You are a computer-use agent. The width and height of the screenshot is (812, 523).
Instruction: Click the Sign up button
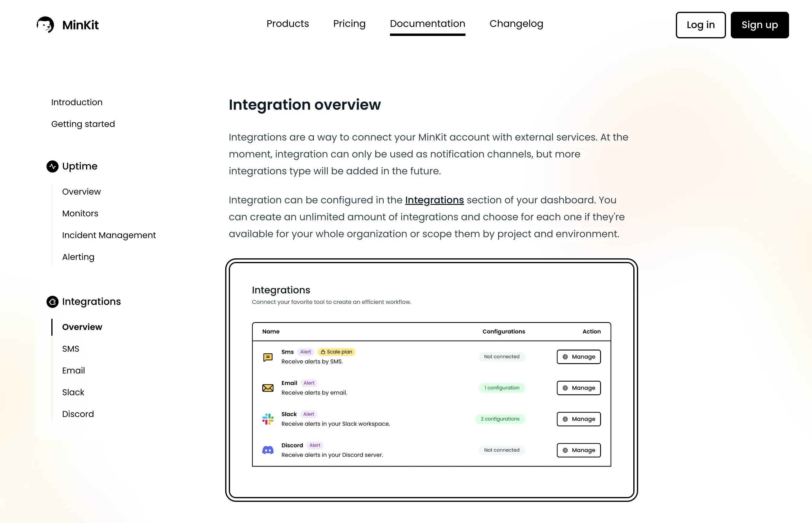[x=759, y=25]
